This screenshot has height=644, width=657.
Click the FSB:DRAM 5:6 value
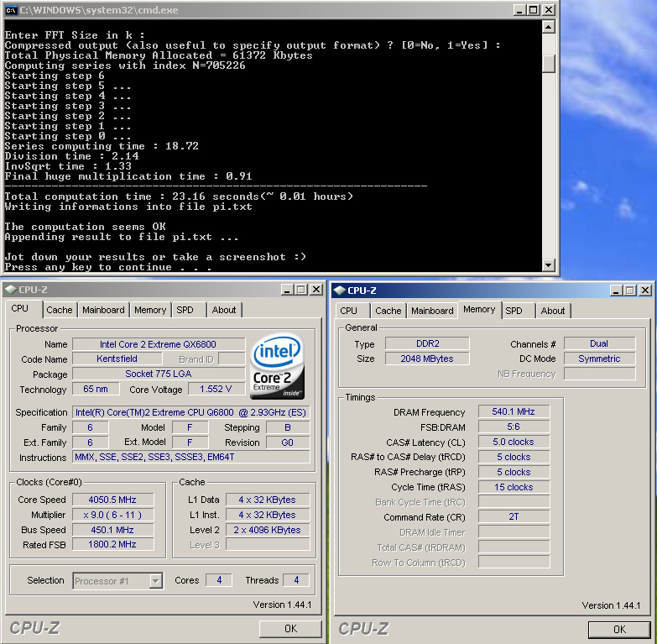(x=514, y=427)
